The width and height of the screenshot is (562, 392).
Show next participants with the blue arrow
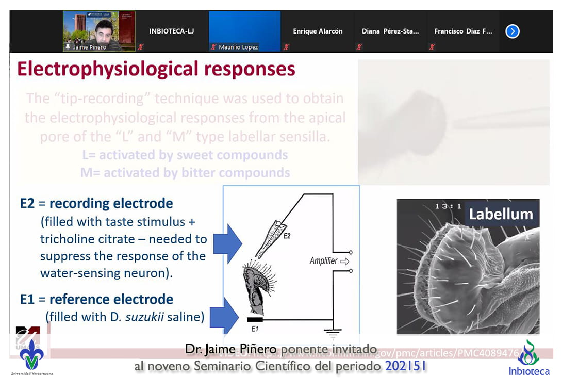[x=512, y=31]
